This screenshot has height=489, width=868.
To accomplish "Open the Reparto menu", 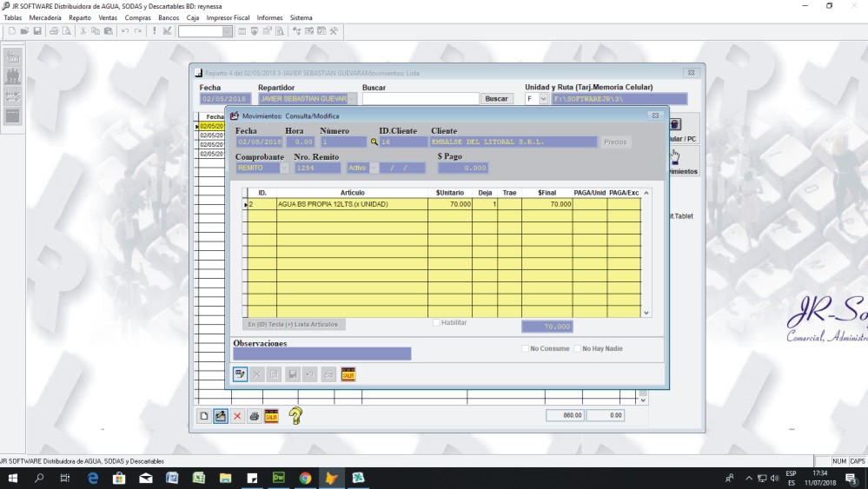I will pos(80,17).
